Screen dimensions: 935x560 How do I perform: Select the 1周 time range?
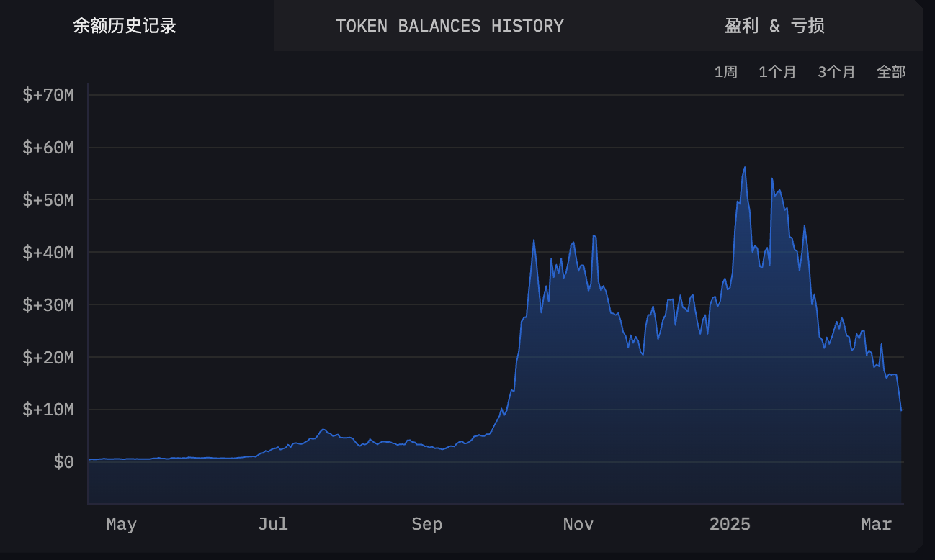point(725,72)
